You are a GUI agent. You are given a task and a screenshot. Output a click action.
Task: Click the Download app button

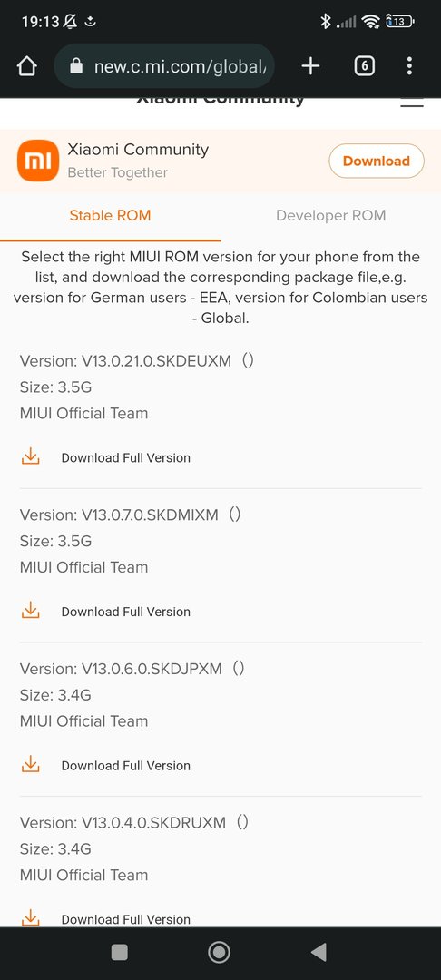[x=376, y=162]
